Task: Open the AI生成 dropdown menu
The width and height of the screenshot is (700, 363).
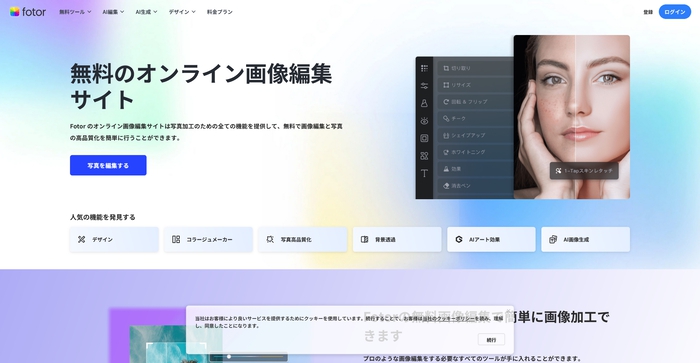Action: (x=146, y=12)
